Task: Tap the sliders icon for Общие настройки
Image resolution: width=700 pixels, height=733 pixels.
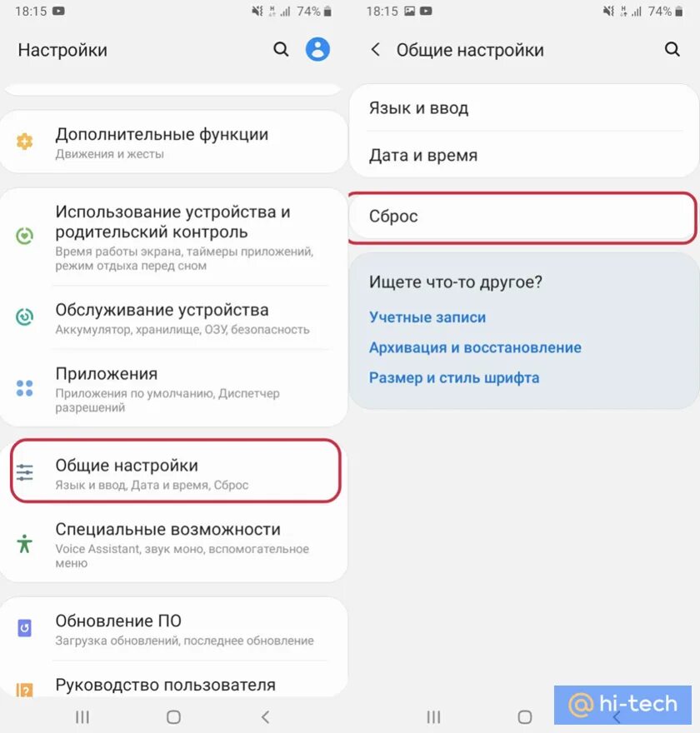Action: (x=25, y=472)
